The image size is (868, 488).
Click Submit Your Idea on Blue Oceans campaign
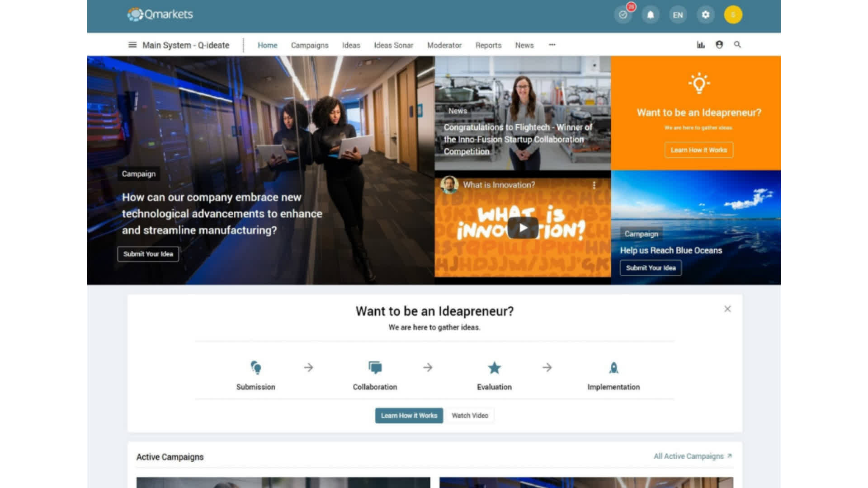pos(651,268)
